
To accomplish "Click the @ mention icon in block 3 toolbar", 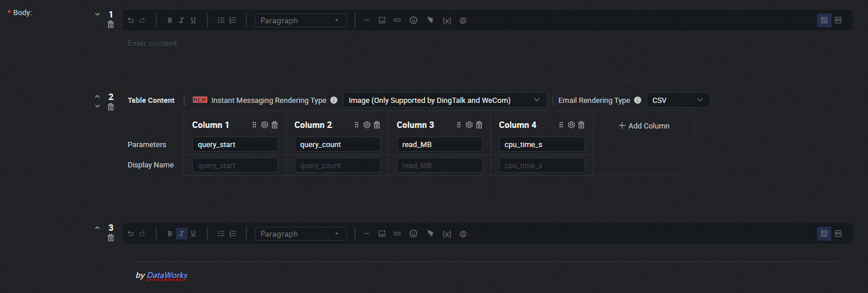I will 463,234.
